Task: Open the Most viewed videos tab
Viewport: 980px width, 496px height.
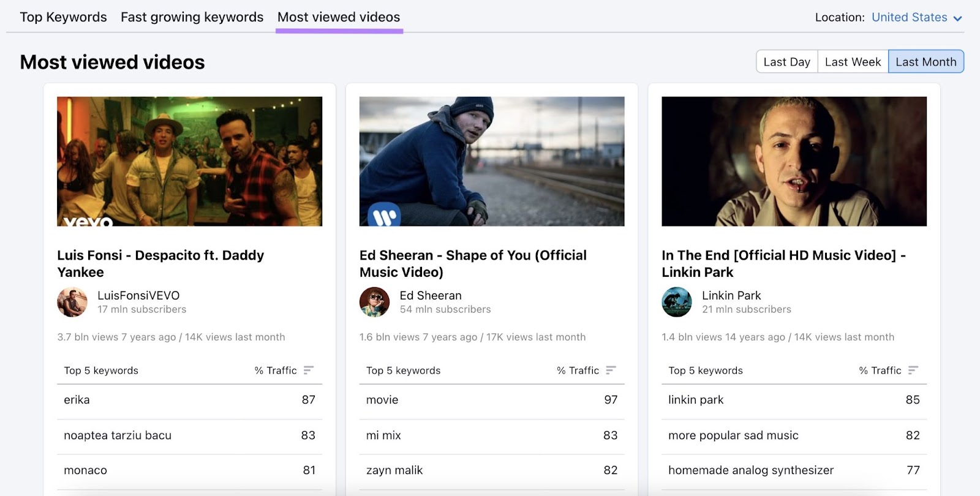Action: 339,17
